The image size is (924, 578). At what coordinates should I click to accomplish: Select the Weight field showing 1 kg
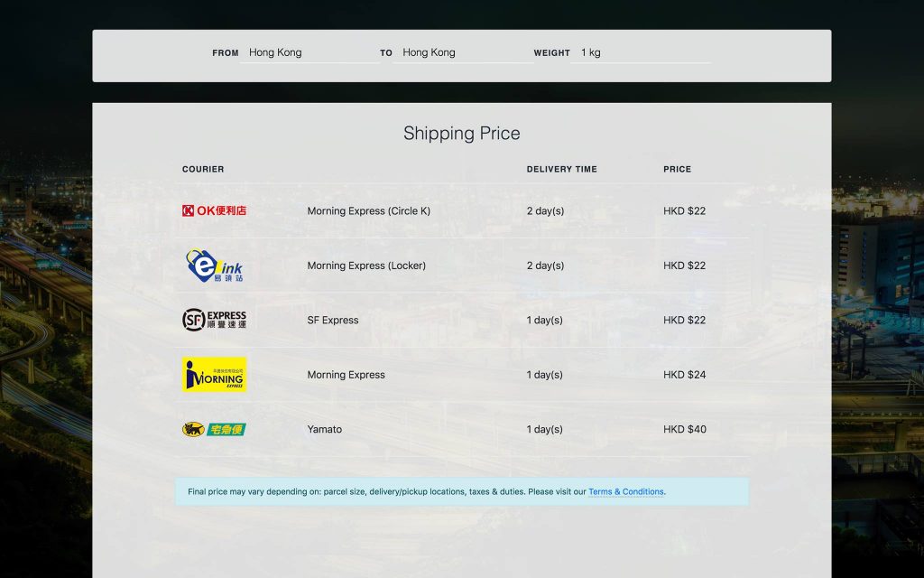[x=641, y=52]
